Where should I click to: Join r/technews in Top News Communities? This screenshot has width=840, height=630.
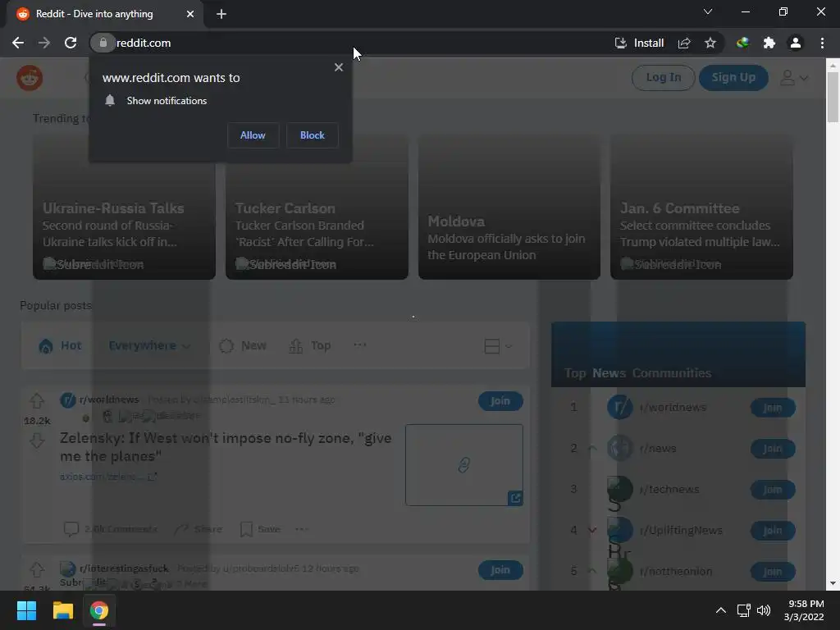pos(773,490)
